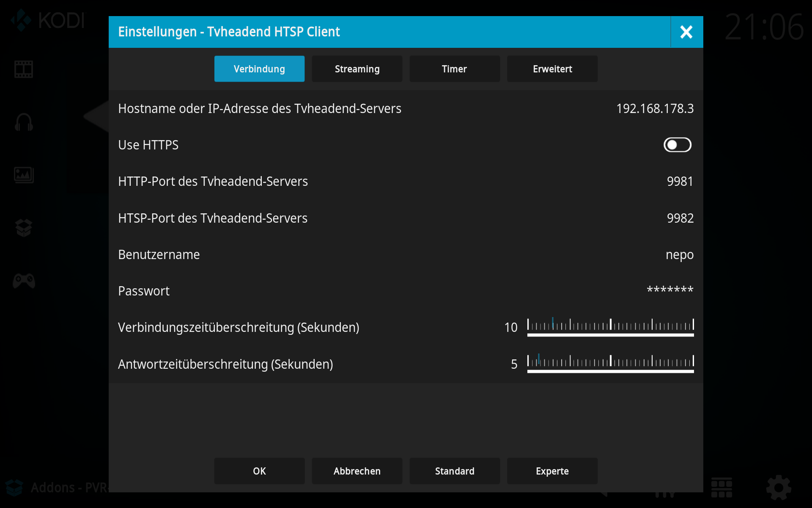The width and height of the screenshot is (812, 508).
Task: Switch to the Verbindung tab
Action: point(259,69)
